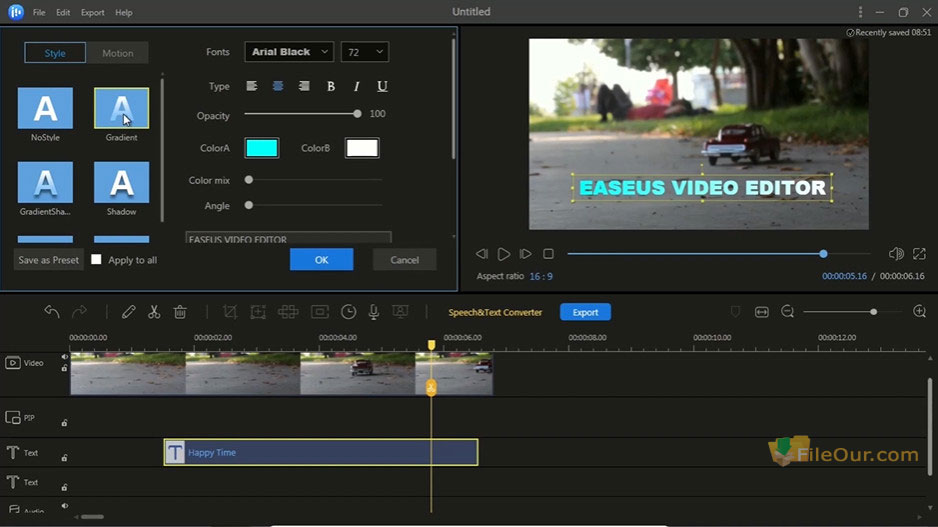This screenshot has width=938, height=527.
Task: Toggle first Text track lock
Action: coord(65,458)
